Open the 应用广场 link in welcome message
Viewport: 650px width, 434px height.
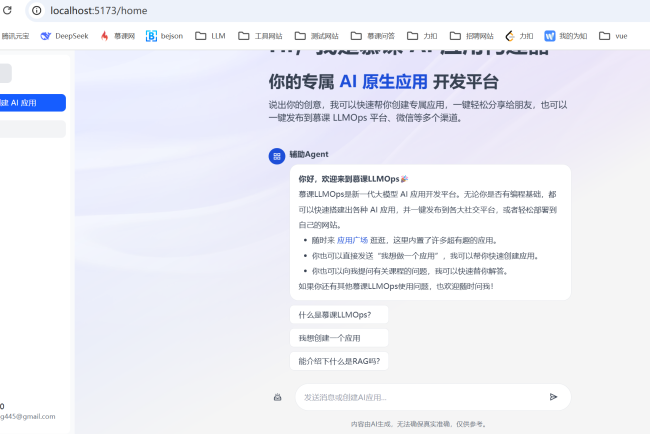[x=352, y=240]
